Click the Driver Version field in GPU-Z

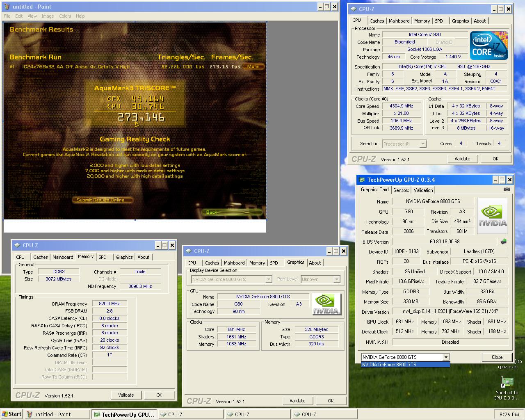(450, 312)
